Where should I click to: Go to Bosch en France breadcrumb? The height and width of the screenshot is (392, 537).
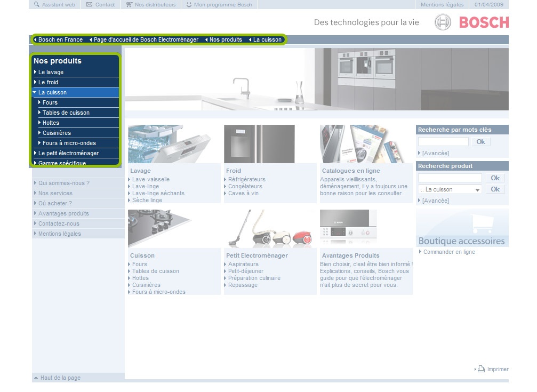click(60, 39)
